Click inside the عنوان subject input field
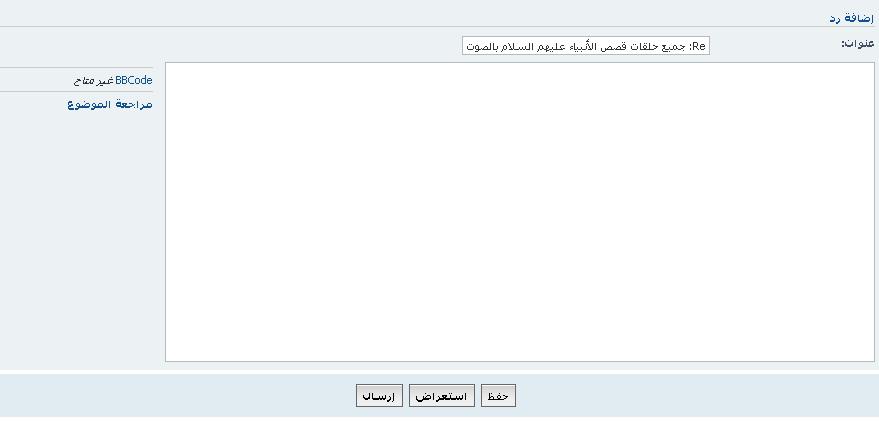Screen dimensions: 879x421 pos(586,47)
